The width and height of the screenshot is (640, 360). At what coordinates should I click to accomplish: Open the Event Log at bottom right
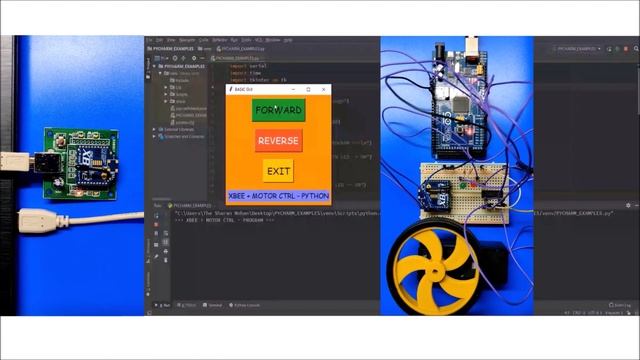(620, 305)
